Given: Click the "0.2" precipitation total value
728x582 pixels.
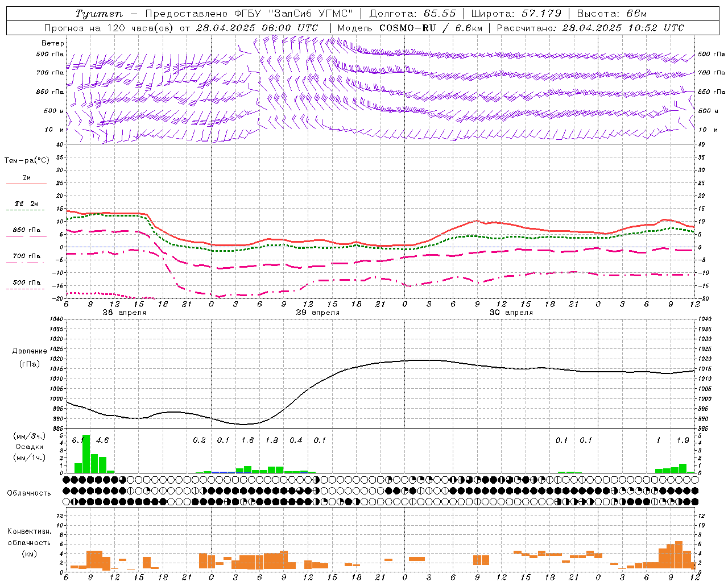Looking at the screenshot, I should tap(199, 440).
